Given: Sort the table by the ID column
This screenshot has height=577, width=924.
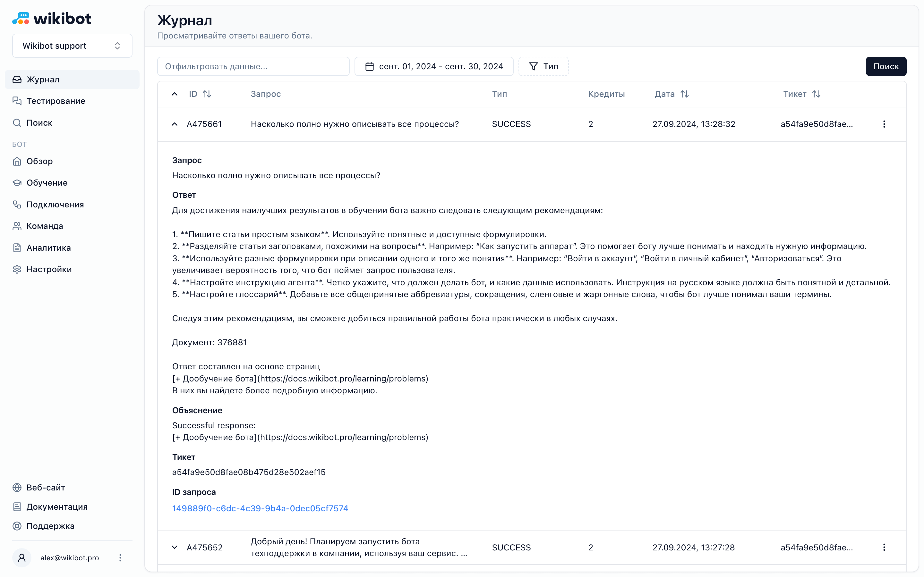Looking at the screenshot, I should point(207,94).
